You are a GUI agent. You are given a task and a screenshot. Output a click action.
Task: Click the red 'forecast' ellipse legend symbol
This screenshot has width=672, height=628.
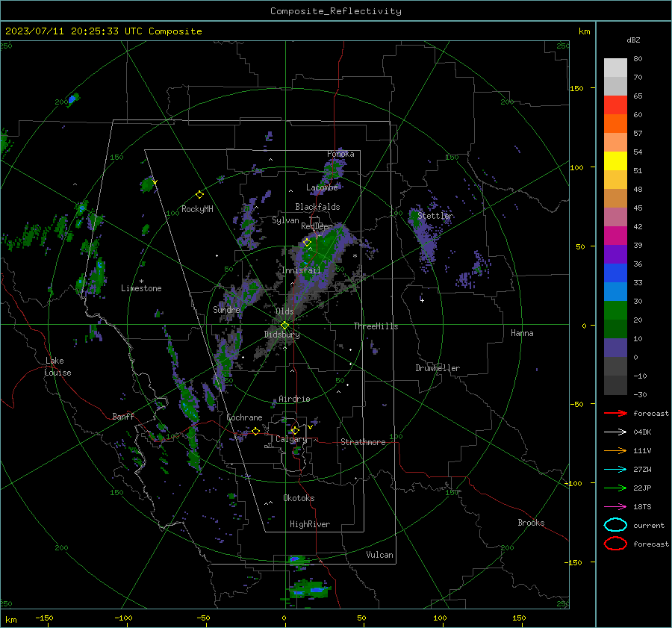pyautogui.click(x=615, y=544)
